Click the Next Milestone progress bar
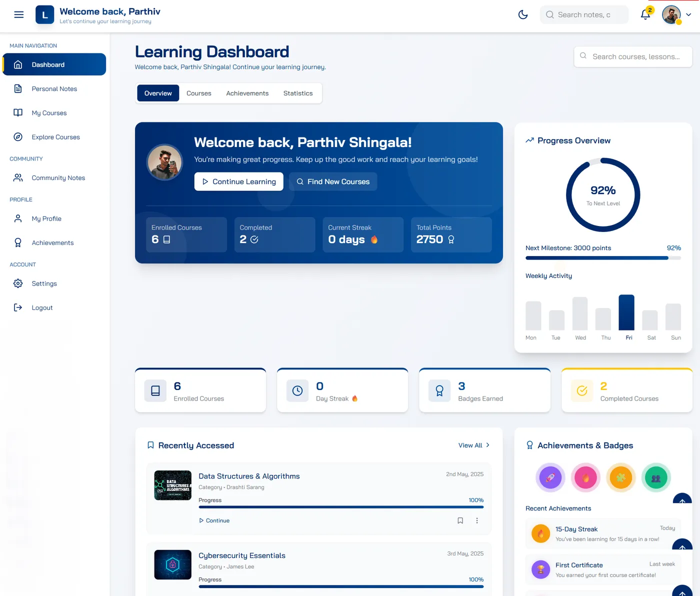The image size is (700, 596). [603, 258]
